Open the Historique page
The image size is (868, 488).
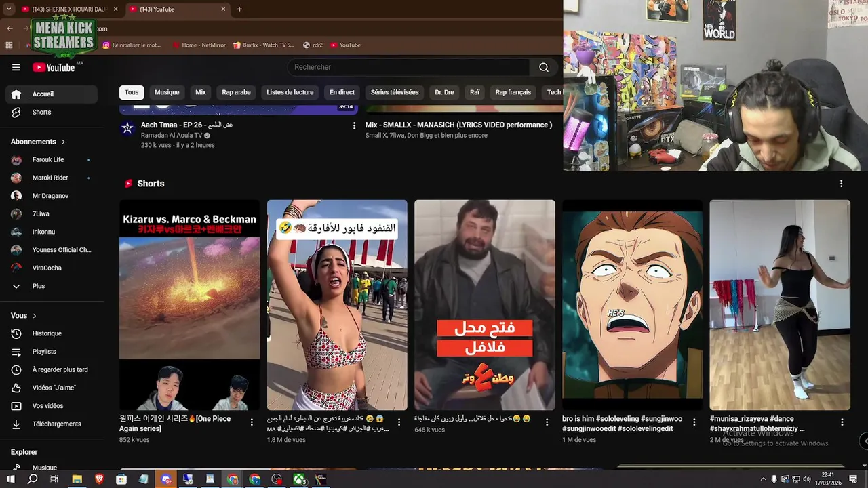(52, 333)
